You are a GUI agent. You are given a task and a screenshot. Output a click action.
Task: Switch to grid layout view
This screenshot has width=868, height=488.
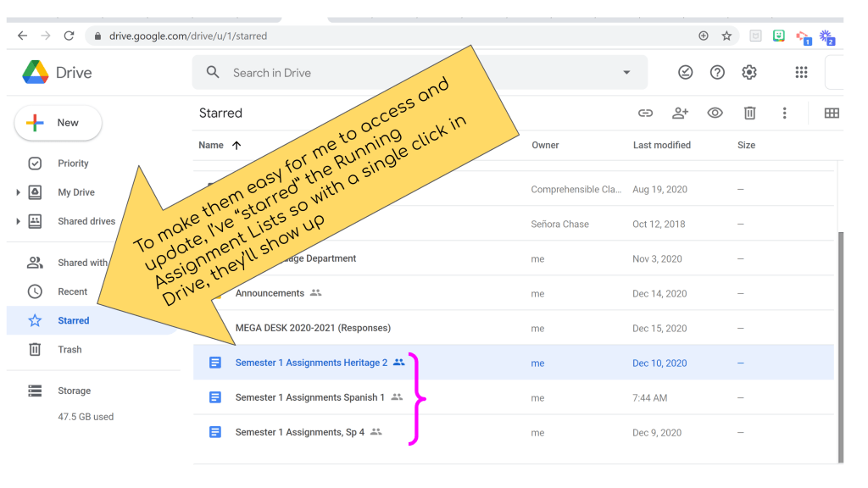[x=832, y=114]
